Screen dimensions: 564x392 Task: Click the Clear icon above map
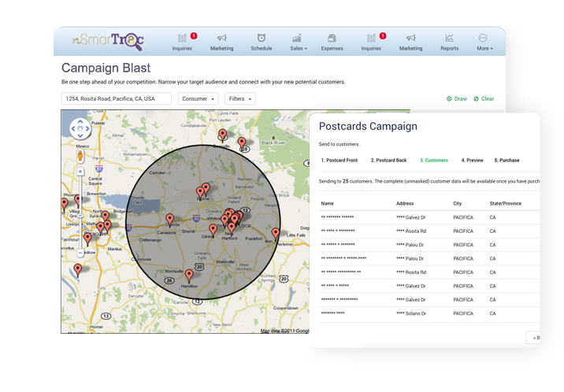click(x=476, y=99)
